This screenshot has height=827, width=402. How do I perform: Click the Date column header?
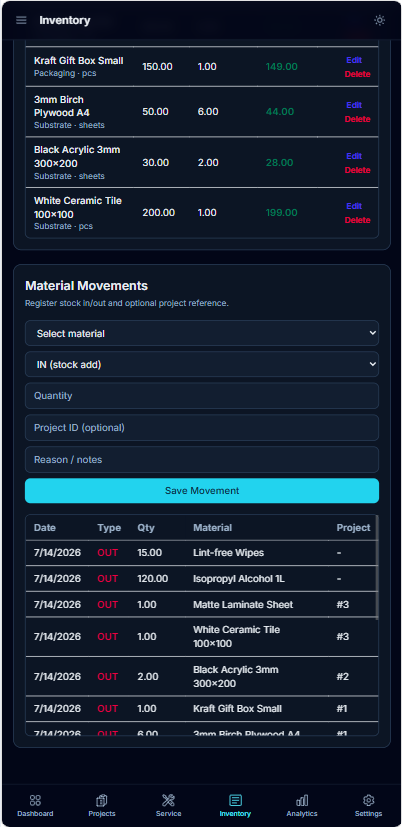45,527
